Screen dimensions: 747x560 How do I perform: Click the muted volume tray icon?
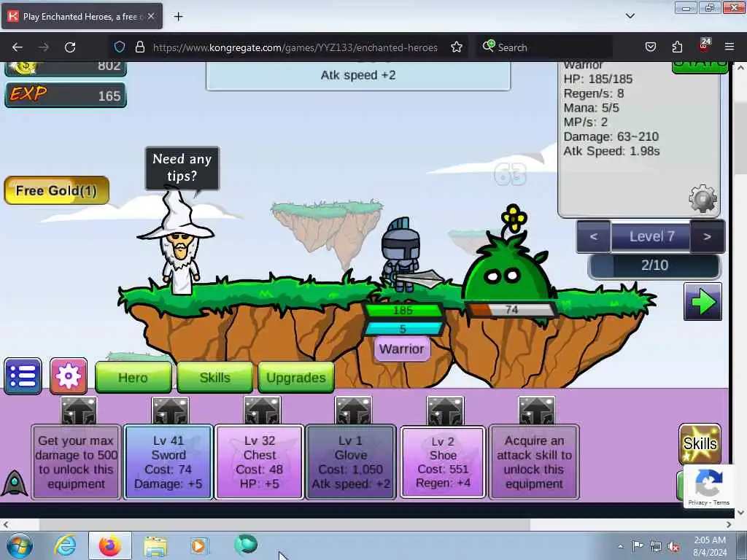673,546
